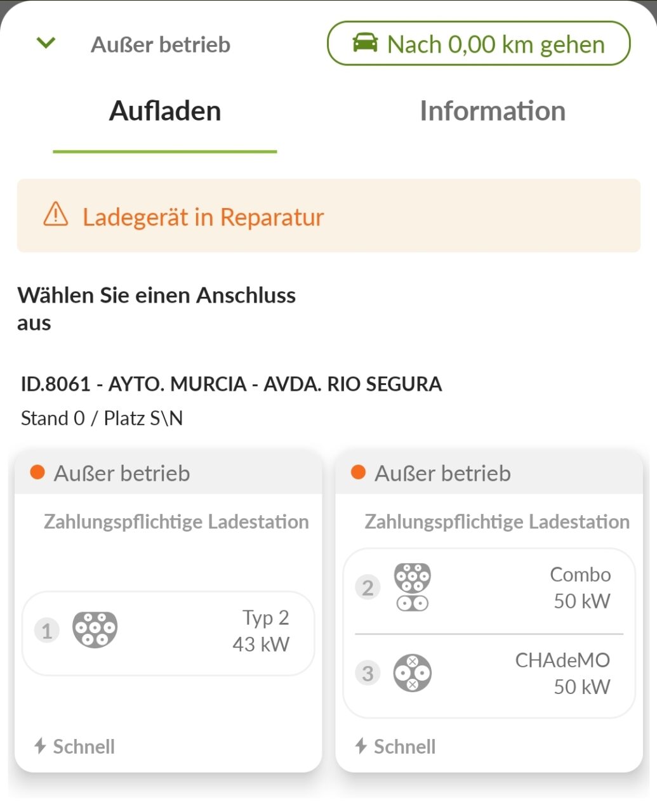
Task: Tap the orange warning triangle icon
Action: (56, 214)
